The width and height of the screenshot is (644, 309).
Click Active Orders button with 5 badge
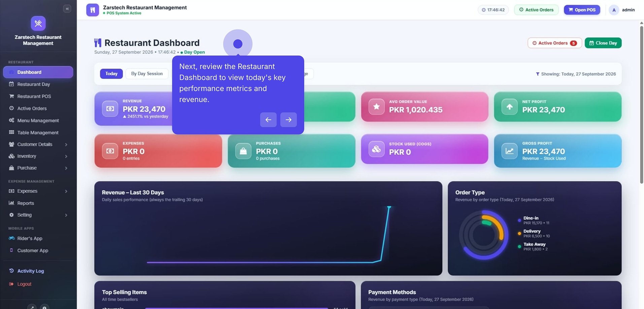coord(555,43)
